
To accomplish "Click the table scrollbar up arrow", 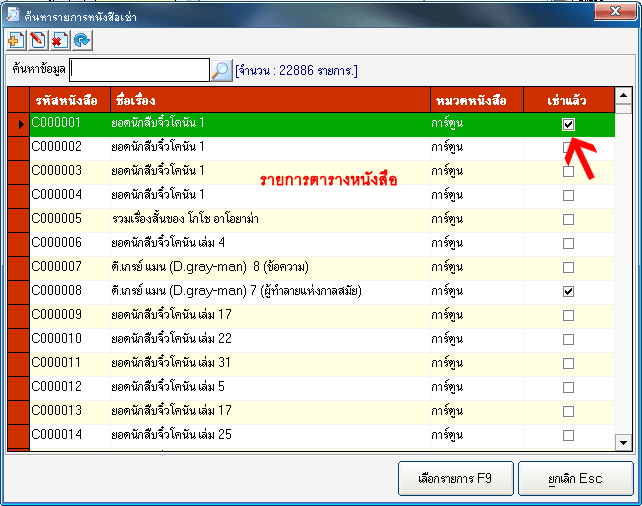I will [624, 96].
